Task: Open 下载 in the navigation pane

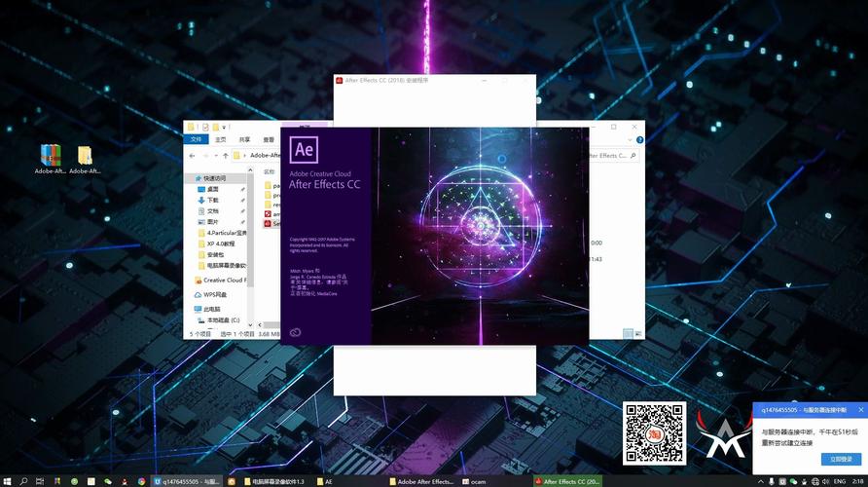Action: pos(212,200)
